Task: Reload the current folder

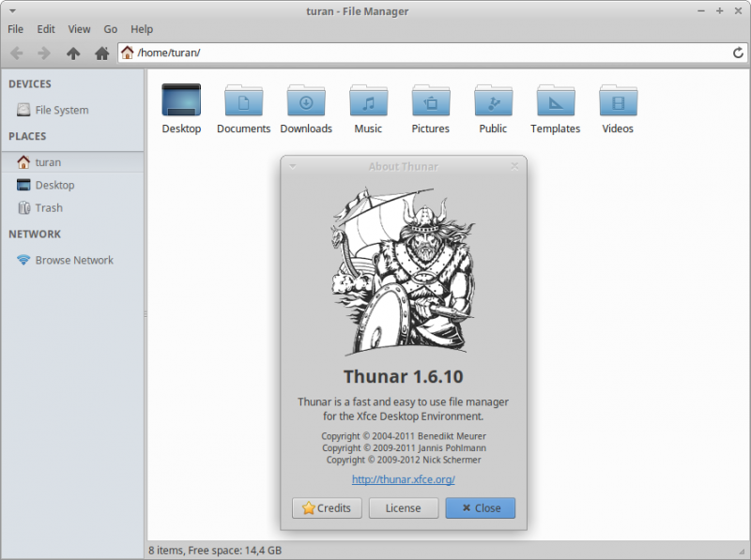Action: 738,53
